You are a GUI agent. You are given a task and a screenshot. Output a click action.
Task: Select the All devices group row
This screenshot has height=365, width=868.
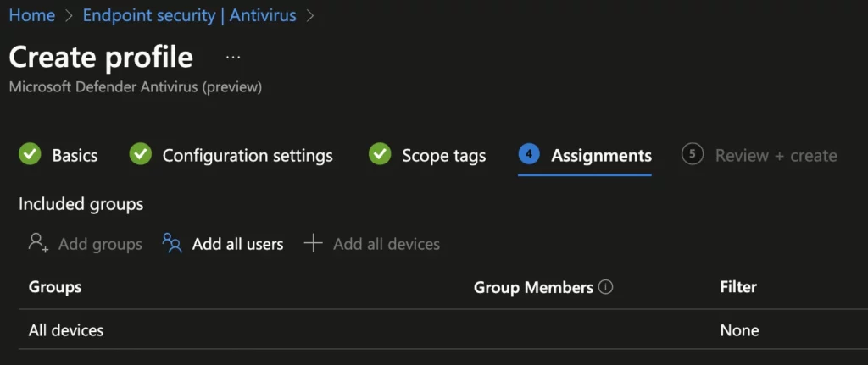(442, 329)
